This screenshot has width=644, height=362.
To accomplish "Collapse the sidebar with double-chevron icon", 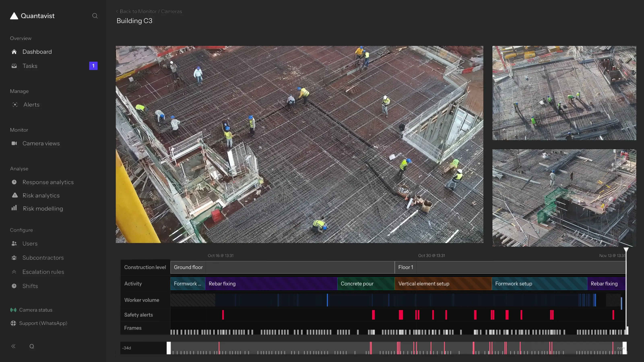I will (x=13, y=346).
